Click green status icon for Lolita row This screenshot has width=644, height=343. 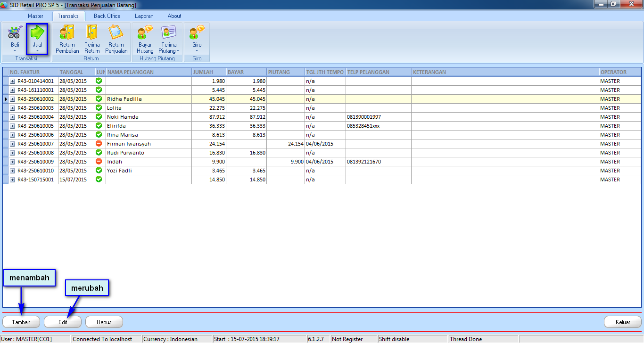pyautogui.click(x=99, y=108)
